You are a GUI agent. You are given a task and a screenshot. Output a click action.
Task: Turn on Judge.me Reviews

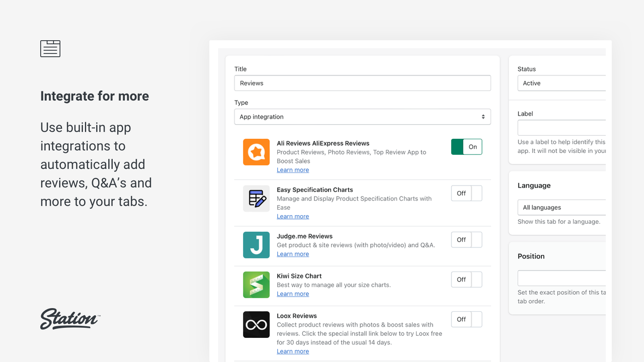466,240
